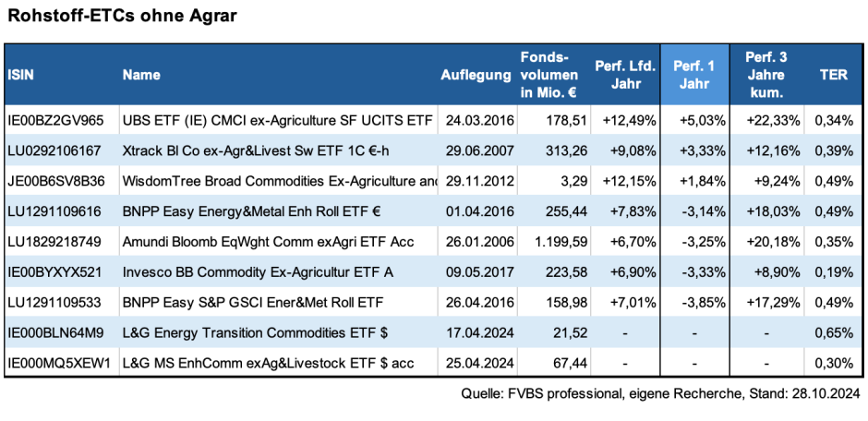
Task: Open UBS ETF CMCI ex-Agriculture fund name
Action: tap(277, 119)
